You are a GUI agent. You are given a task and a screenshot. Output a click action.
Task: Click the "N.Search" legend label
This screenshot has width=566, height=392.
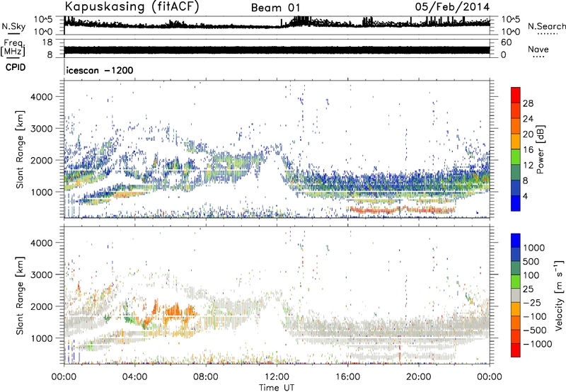tap(546, 26)
